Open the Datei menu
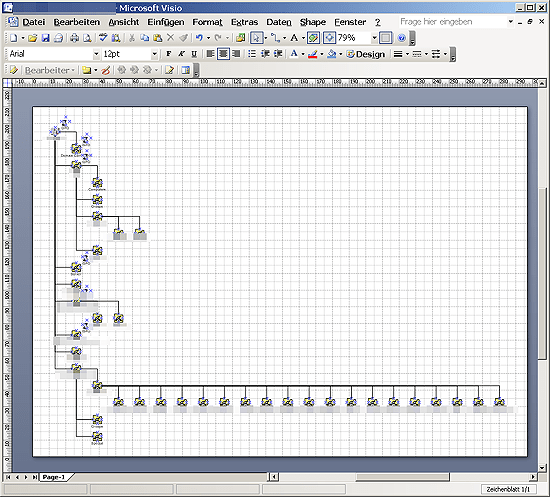The image size is (550, 497). (x=34, y=22)
